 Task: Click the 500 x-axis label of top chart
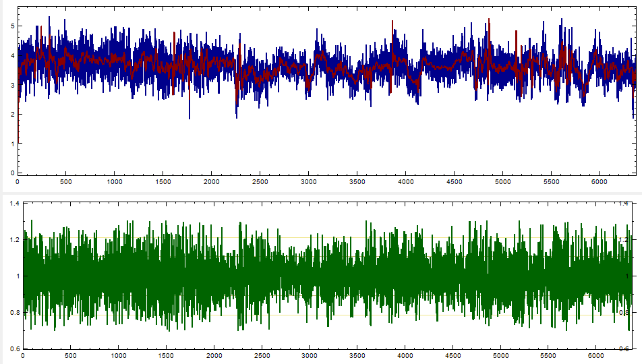click(65, 182)
